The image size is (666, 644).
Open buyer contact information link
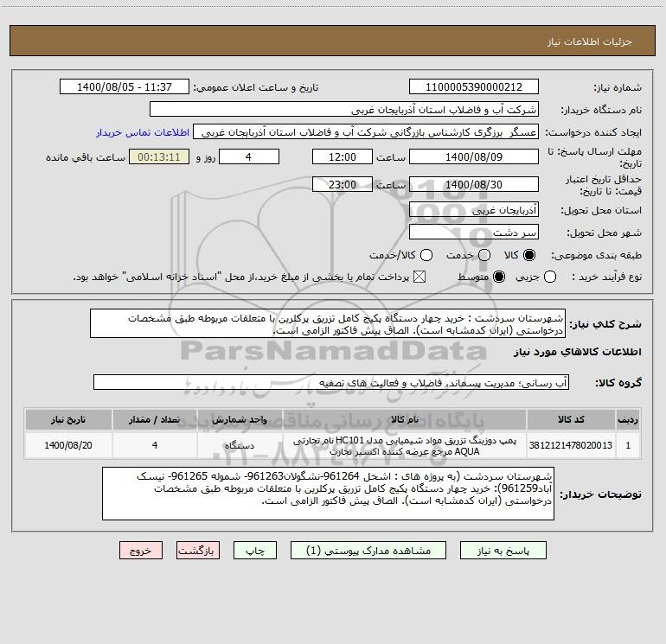(x=143, y=132)
